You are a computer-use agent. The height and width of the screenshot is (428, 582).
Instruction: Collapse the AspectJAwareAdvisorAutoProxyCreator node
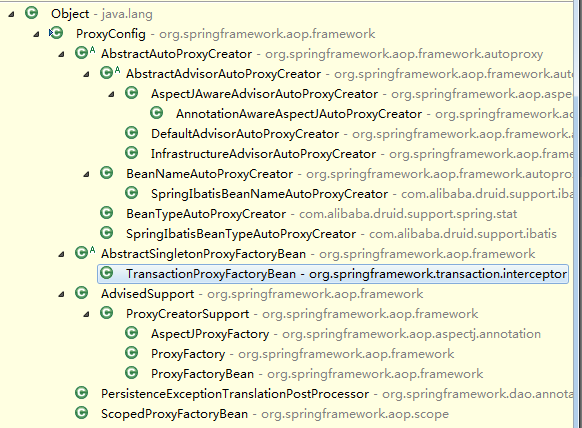111,95
